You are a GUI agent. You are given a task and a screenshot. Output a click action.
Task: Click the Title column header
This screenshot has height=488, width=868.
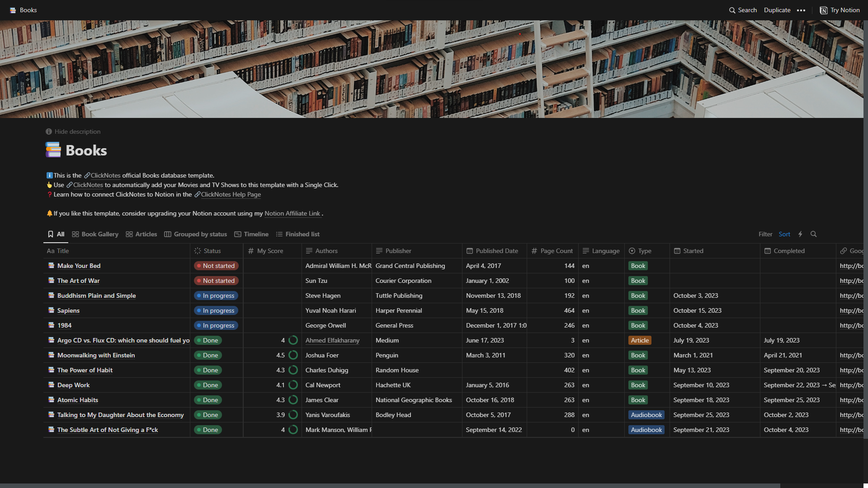(117, 251)
